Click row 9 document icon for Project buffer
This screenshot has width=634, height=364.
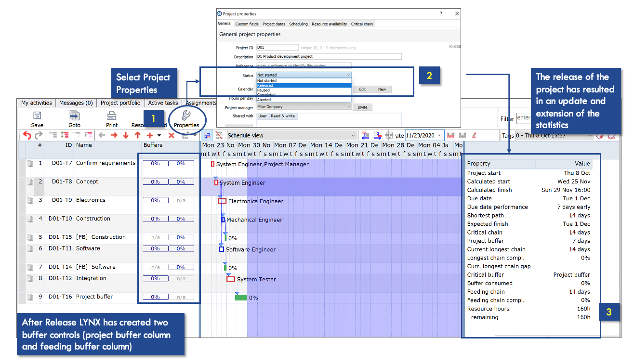[30, 297]
